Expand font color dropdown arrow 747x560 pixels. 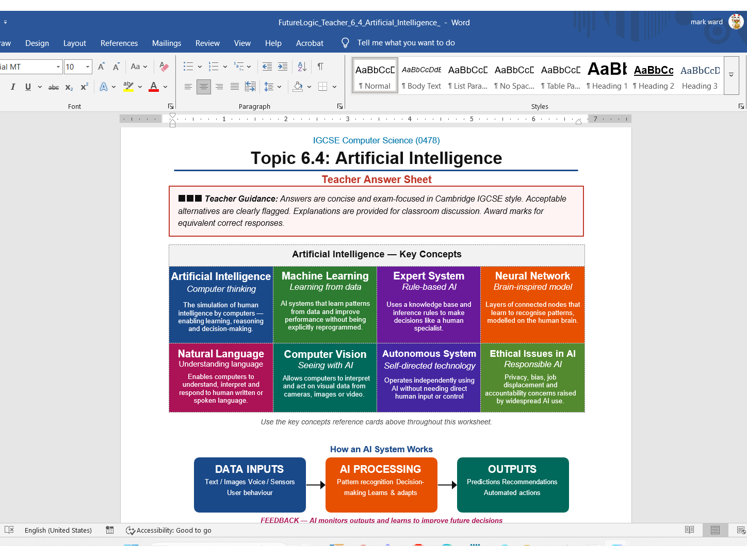click(x=165, y=87)
